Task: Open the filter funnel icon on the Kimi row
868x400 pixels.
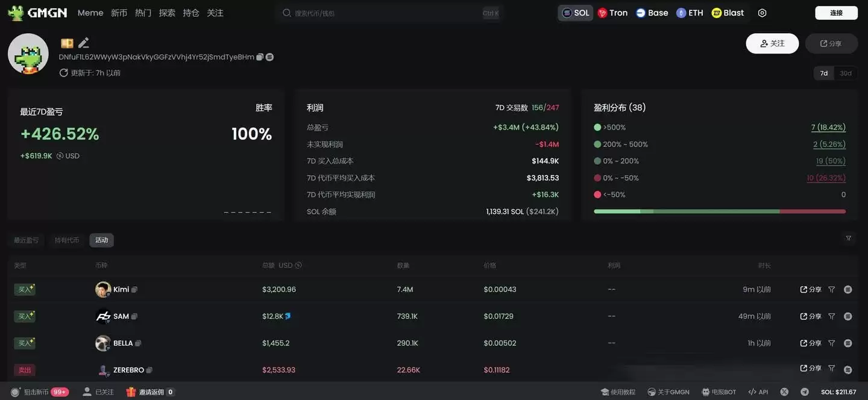Action: (832, 289)
